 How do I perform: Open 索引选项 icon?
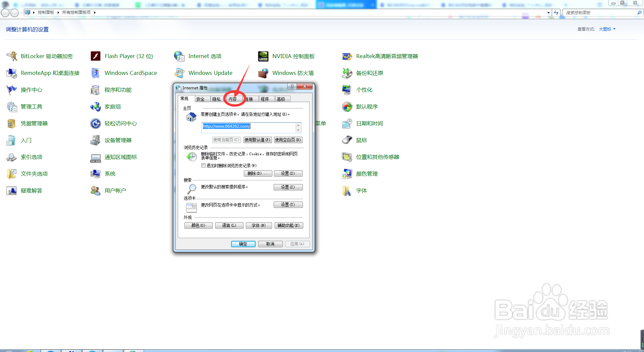[12, 157]
